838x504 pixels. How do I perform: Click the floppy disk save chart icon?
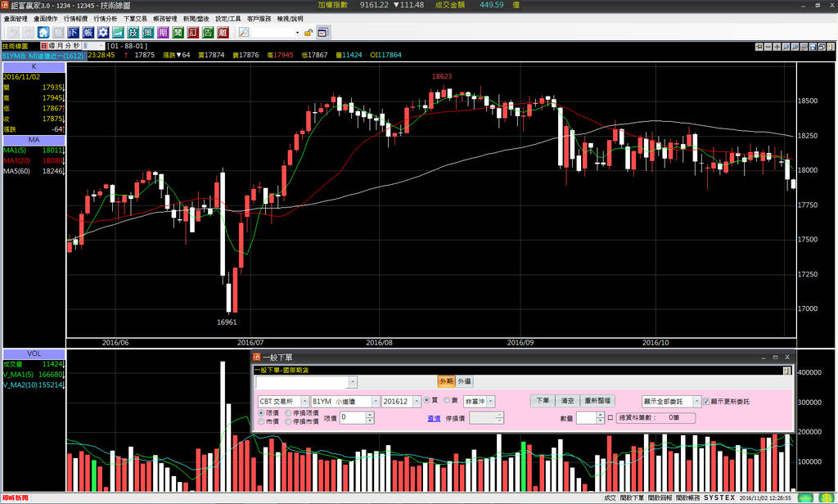(813, 47)
